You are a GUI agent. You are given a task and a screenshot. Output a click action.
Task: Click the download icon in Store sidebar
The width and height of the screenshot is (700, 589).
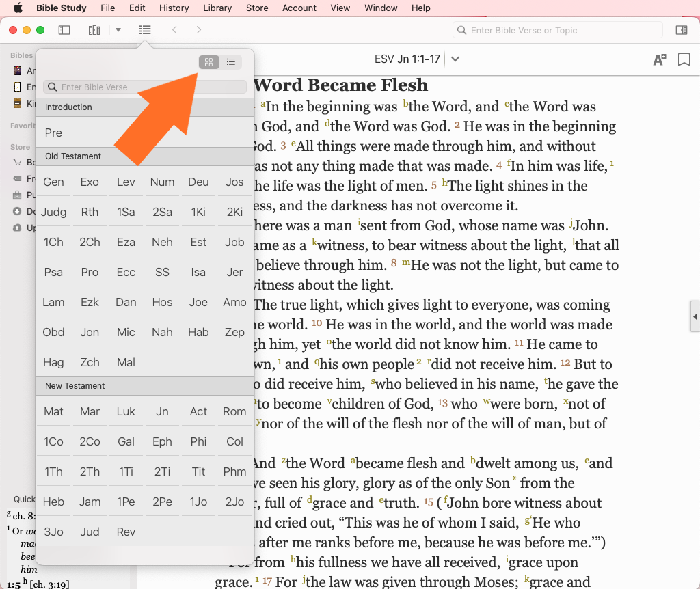click(x=17, y=211)
